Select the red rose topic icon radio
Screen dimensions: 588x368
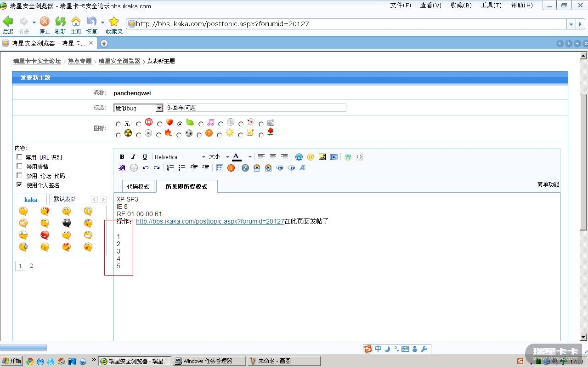coord(261,135)
